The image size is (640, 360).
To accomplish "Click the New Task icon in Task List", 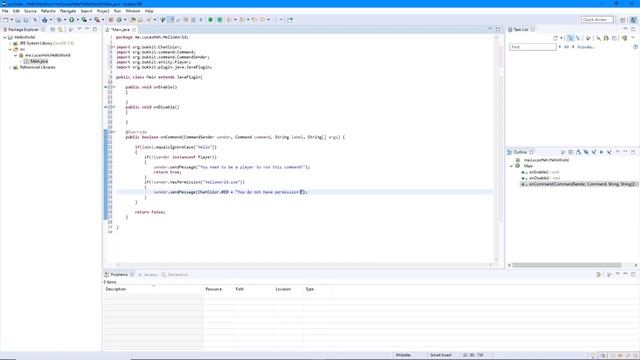I will coord(556,38).
